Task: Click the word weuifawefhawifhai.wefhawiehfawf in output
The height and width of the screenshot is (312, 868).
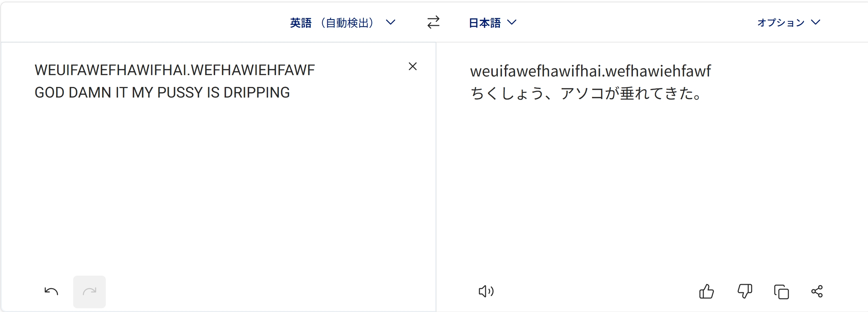Action: tap(590, 71)
